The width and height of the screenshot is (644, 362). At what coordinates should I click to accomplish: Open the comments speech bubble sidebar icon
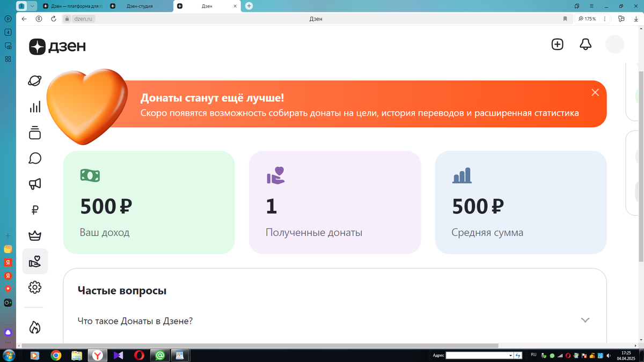(x=35, y=158)
